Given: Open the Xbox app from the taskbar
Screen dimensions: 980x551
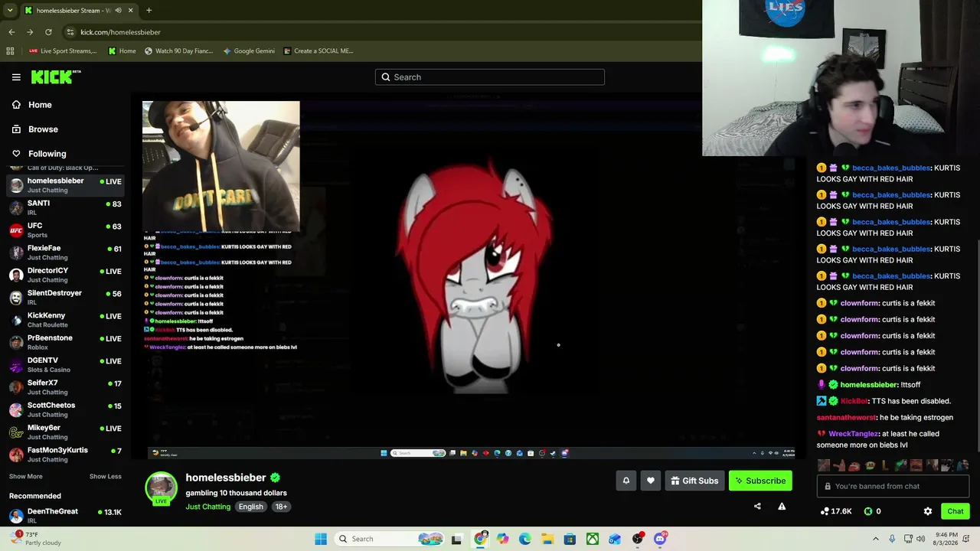Looking at the screenshot, I should tap(593, 539).
